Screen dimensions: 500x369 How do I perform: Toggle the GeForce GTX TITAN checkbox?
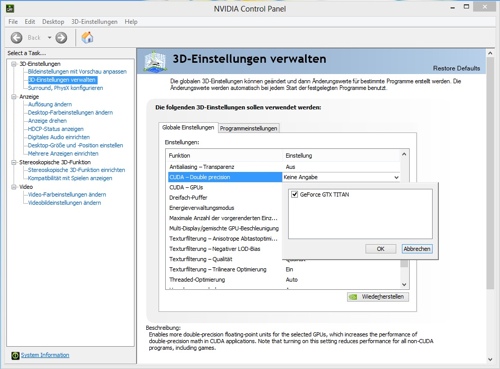[x=294, y=194]
